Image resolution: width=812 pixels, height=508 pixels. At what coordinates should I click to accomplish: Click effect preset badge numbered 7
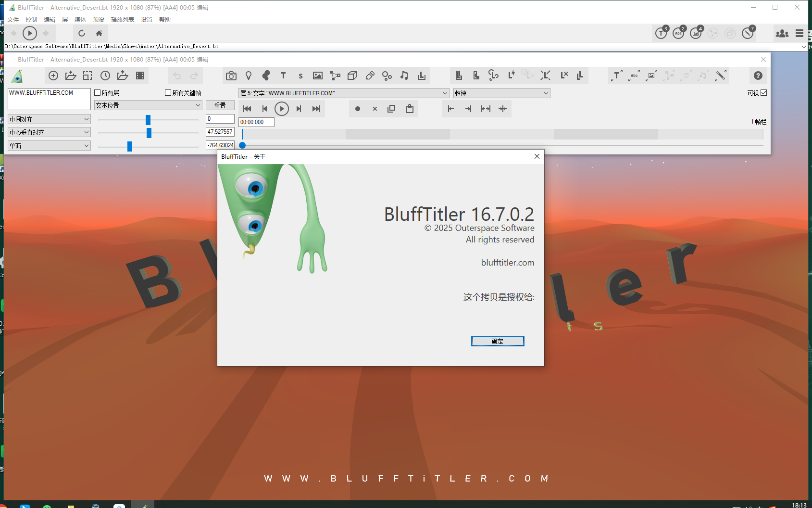(x=749, y=33)
